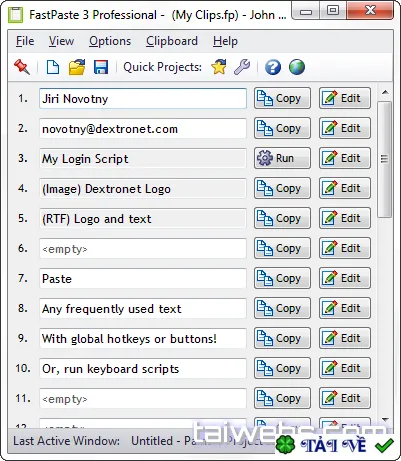Screen dimensions: 401x461
Task: Edit the novotny@dextronet.com clip
Action: (x=345, y=128)
